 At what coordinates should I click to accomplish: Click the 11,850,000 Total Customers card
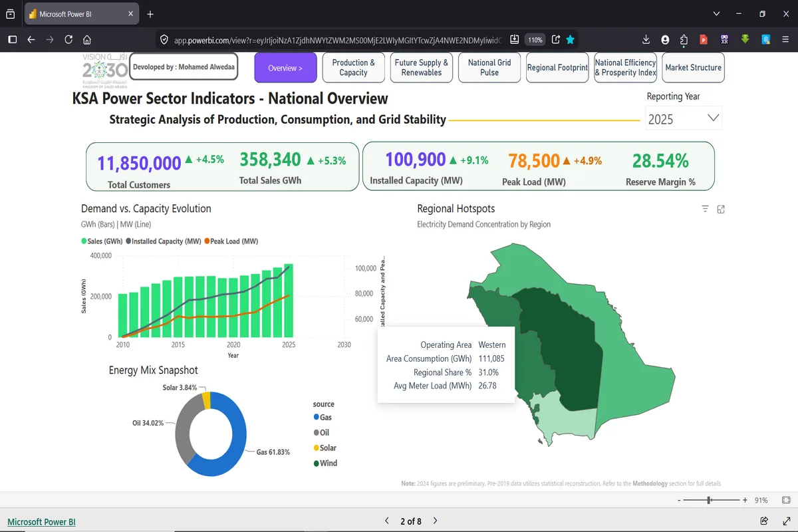point(139,163)
